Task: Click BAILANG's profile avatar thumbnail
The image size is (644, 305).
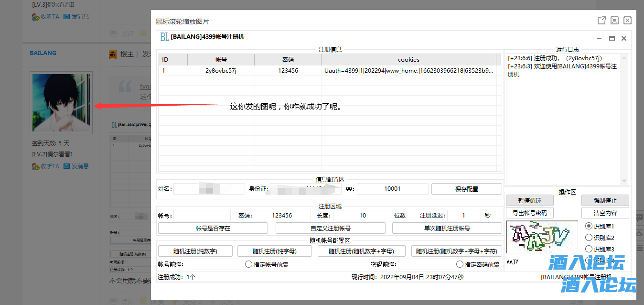Action: coord(61,102)
